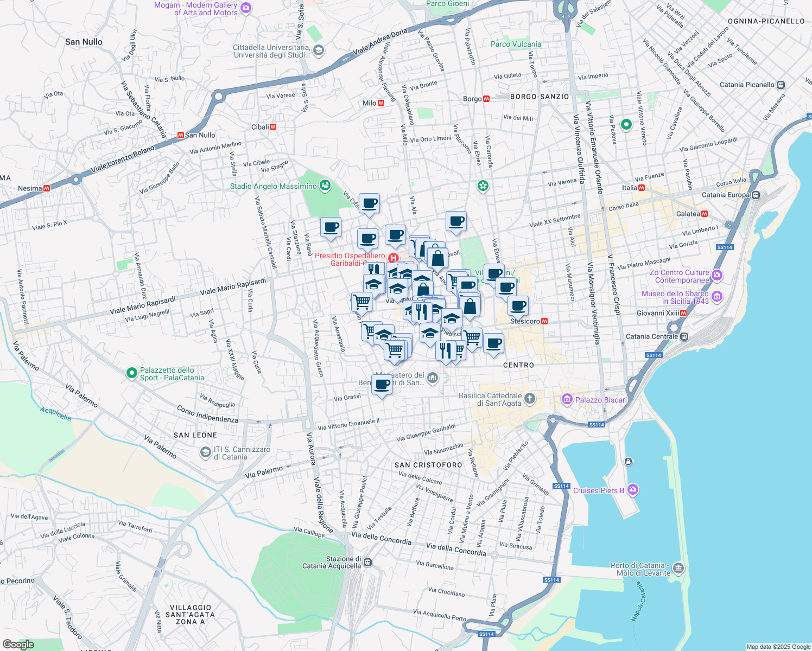
Task: Open the ITI S. Cannizzaro school marker
Action: 204,453
